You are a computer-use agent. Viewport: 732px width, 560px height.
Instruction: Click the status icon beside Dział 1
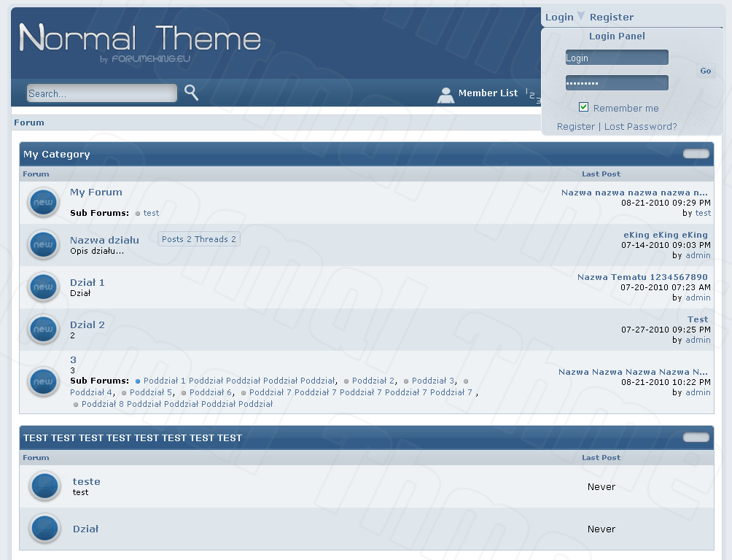[x=43, y=287]
